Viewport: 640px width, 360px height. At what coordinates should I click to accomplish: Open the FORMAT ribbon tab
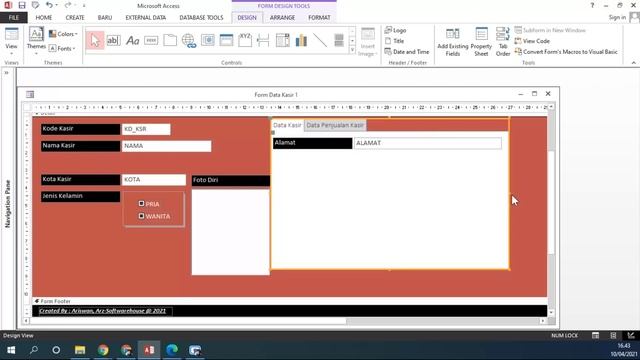319,18
